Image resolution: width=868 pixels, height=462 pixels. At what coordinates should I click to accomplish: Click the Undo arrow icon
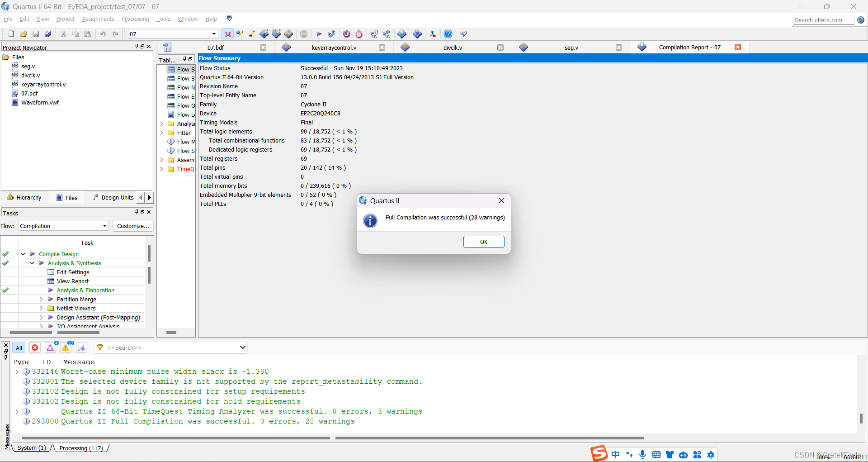tap(103, 34)
